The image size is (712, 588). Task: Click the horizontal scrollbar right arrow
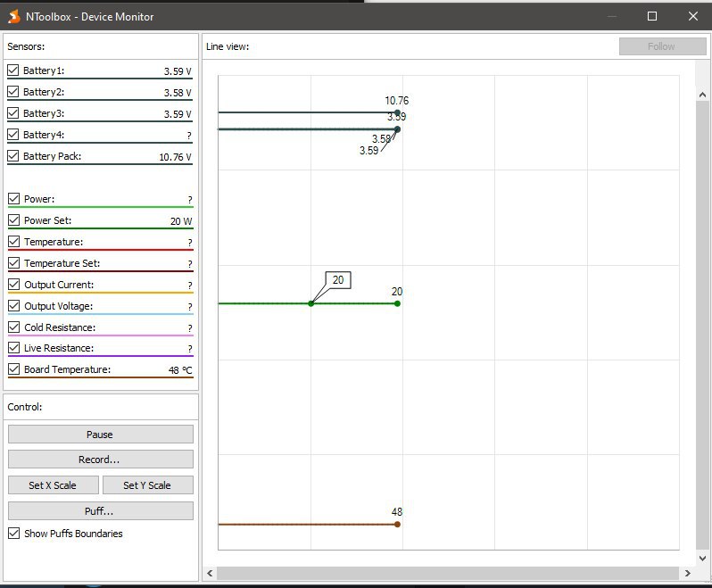coord(688,573)
